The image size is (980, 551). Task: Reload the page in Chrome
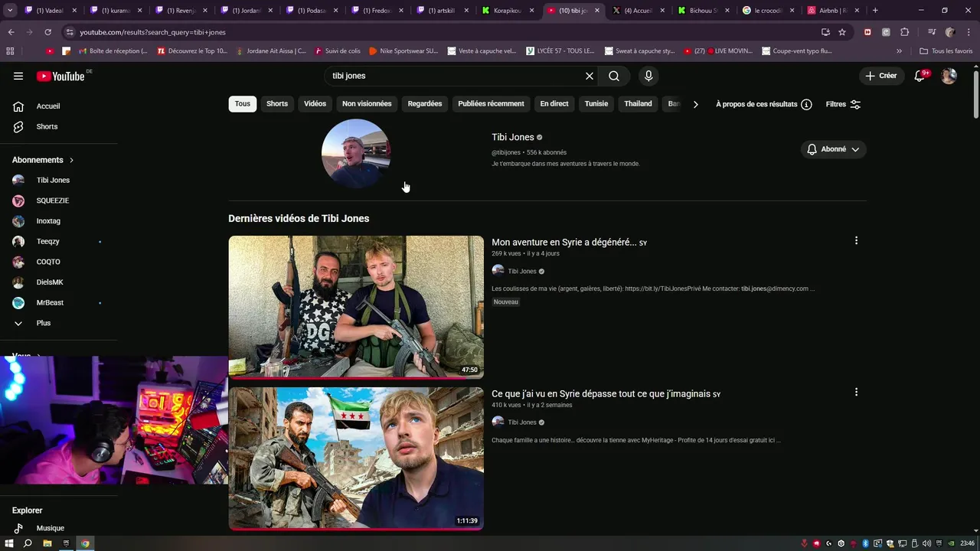(x=47, y=32)
